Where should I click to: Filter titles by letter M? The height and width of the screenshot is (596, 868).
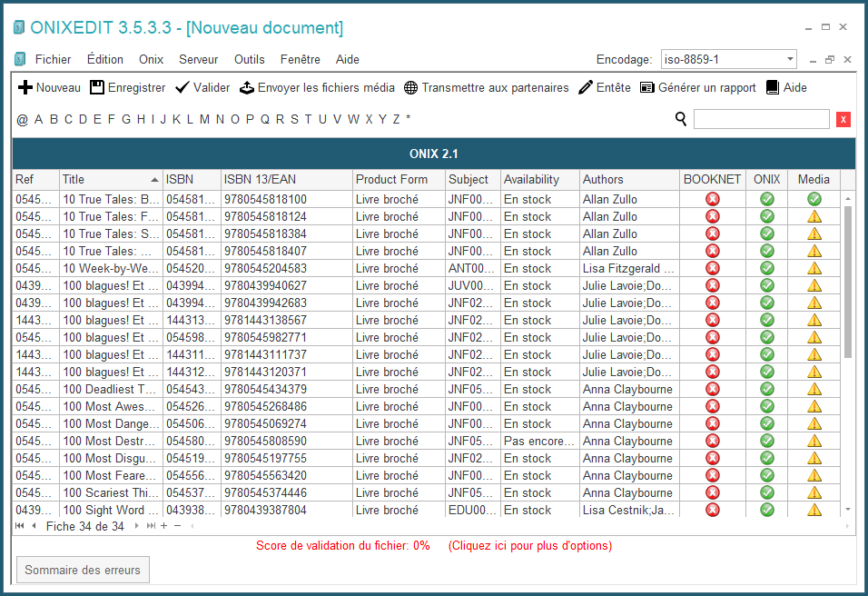205,119
